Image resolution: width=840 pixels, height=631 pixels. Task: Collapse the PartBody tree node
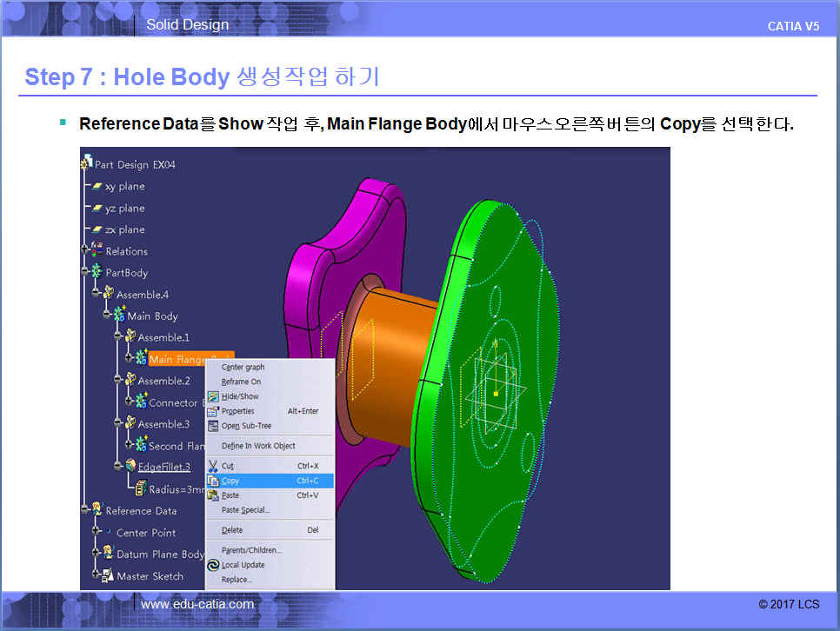85,273
